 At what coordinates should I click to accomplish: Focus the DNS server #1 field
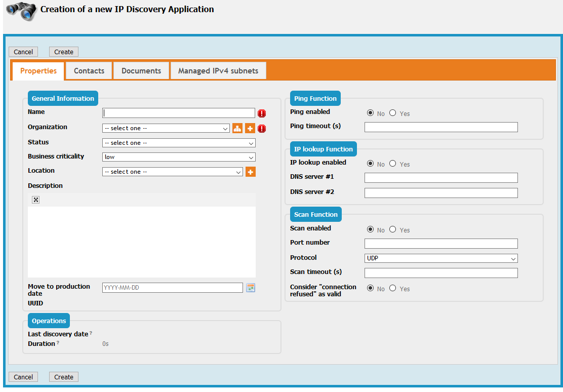[x=440, y=178]
